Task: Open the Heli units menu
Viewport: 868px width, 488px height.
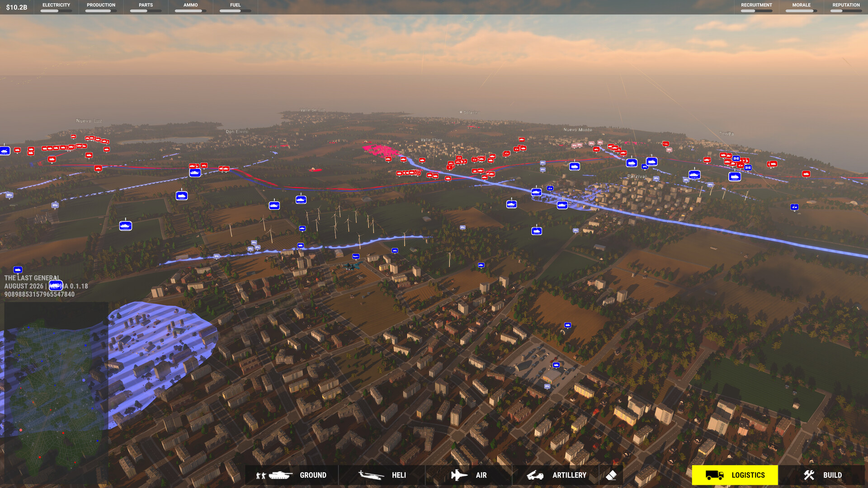Action: (x=382, y=475)
